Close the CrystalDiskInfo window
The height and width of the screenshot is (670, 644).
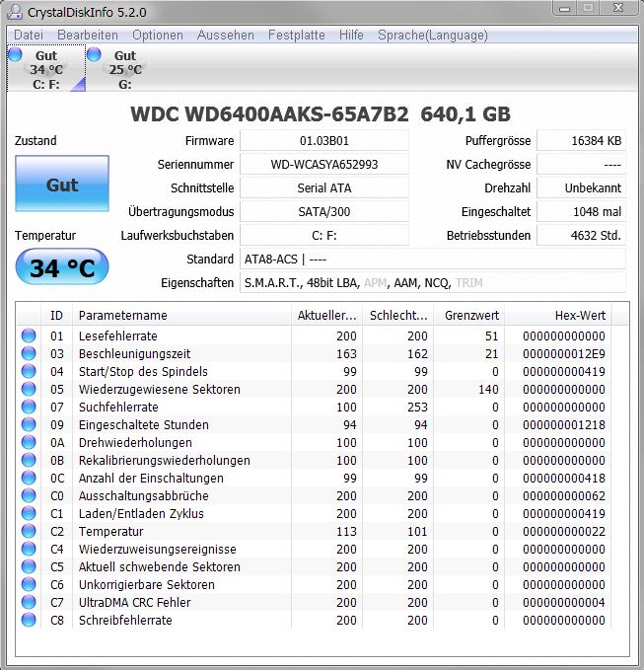pos(618,8)
